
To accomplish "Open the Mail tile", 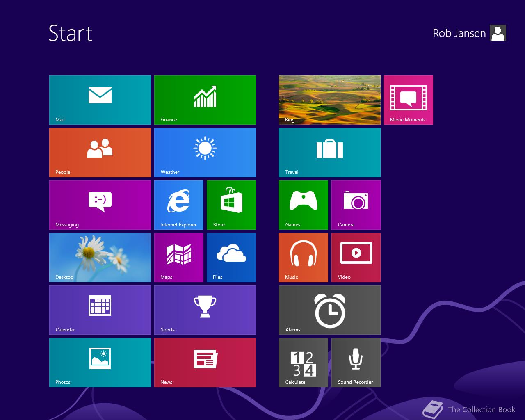I will [x=100, y=100].
